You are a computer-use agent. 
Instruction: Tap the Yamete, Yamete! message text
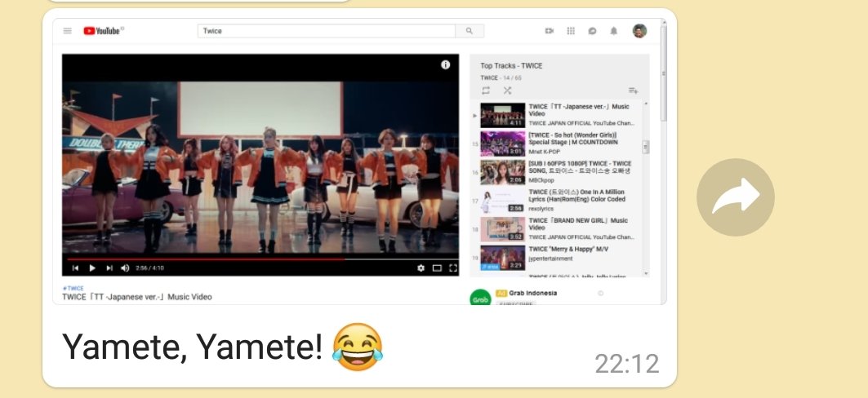click(x=192, y=347)
